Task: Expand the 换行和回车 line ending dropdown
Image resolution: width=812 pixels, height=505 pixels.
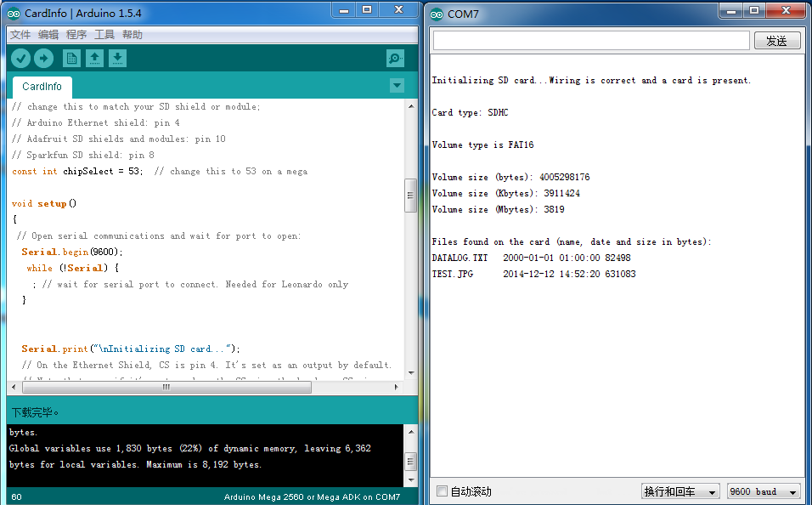Action: (x=680, y=491)
